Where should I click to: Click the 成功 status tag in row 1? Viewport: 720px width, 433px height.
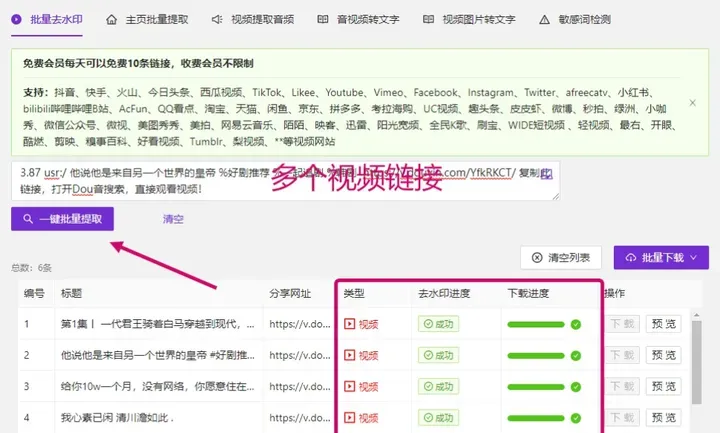(439, 324)
